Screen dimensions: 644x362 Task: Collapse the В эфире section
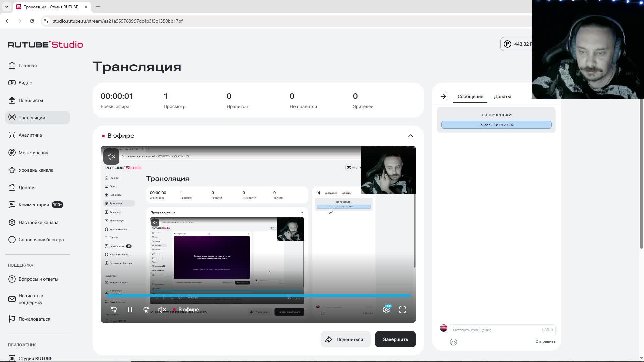coord(411,136)
